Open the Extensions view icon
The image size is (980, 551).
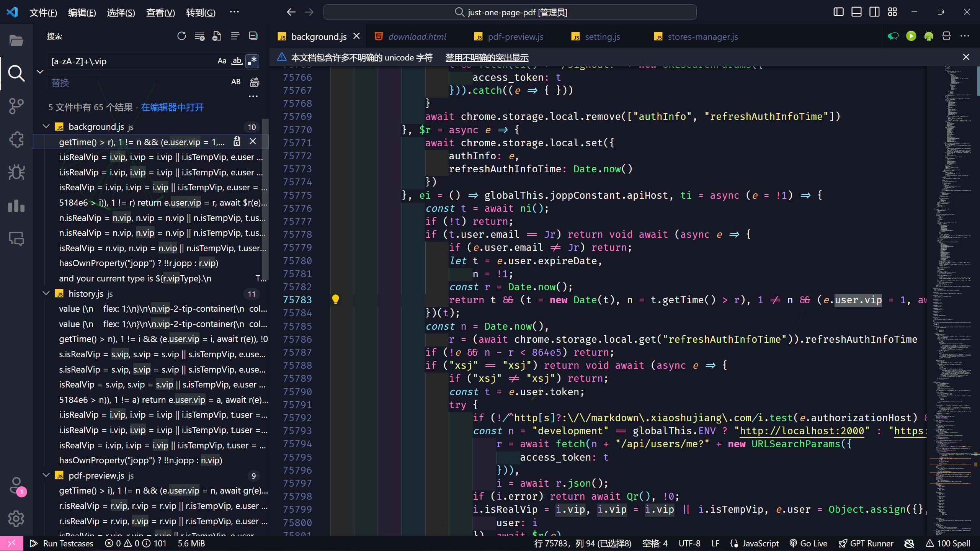point(16,139)
